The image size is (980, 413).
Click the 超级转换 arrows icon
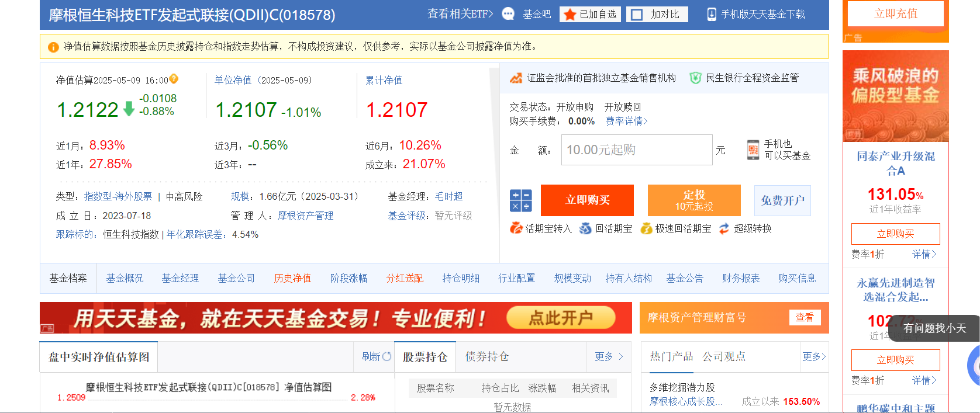point(724,228)
